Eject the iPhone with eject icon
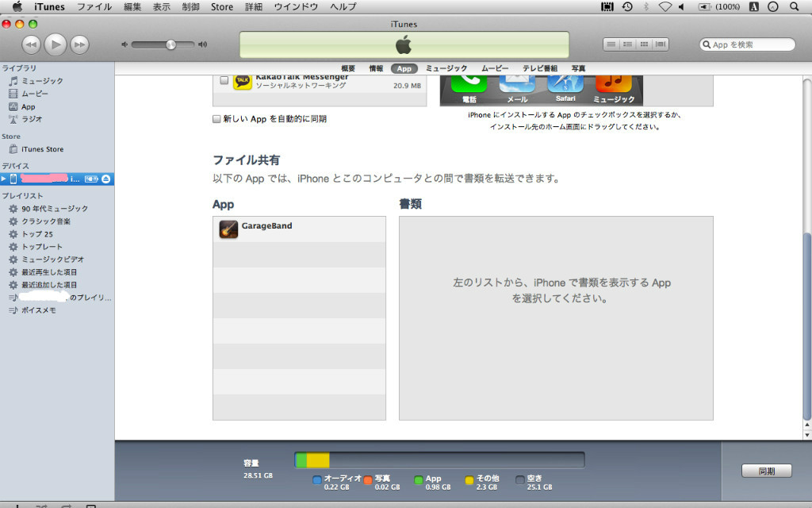Screen dimensions: 812x508 pos(105,179)
